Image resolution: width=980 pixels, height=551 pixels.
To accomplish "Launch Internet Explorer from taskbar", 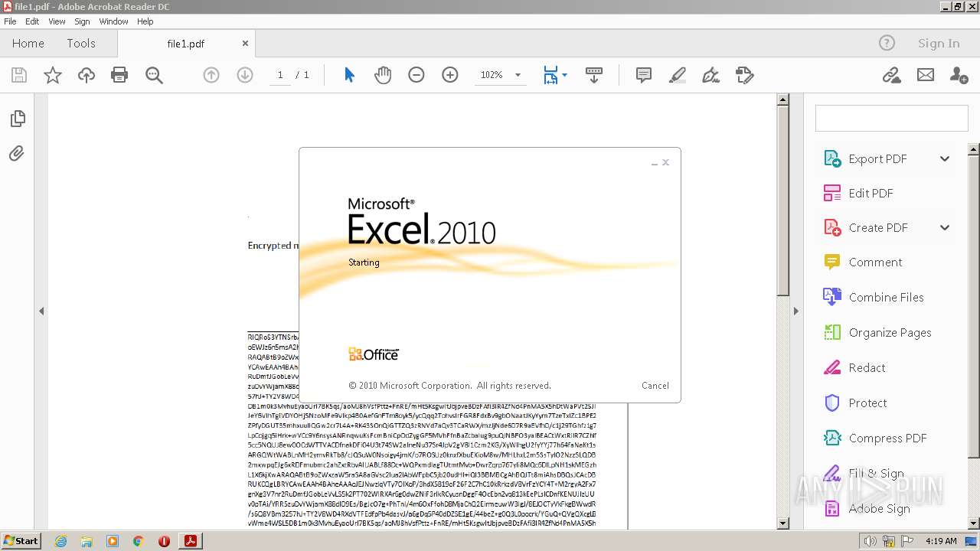I will click(x=60, y=541).
